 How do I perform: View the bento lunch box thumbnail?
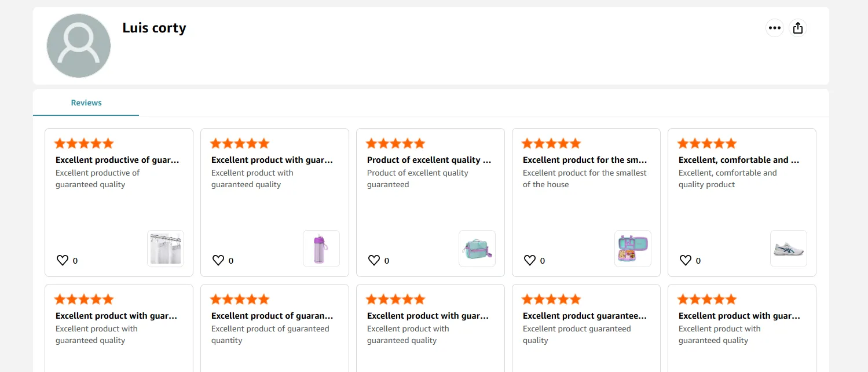pos(633,249)
